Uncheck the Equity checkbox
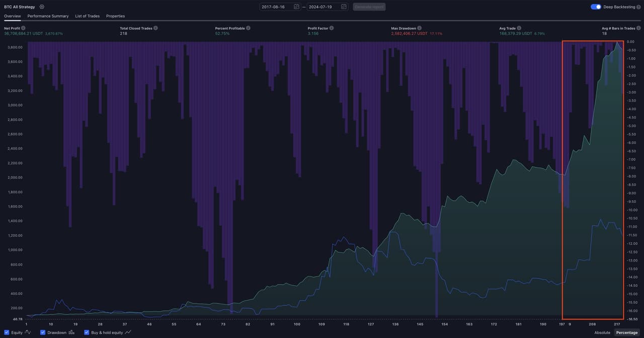Screen dimensions: 644x338 (x=7, y=332)
